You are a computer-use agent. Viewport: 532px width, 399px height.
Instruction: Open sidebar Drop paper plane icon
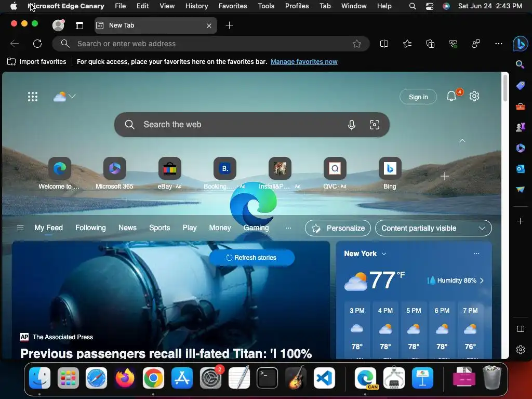click(x=520, y=189)
